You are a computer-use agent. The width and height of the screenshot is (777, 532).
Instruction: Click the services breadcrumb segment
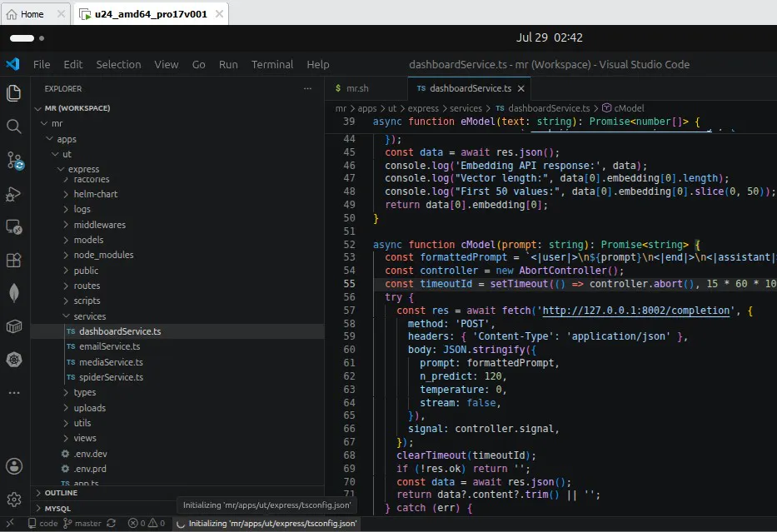tap(466, 108)
